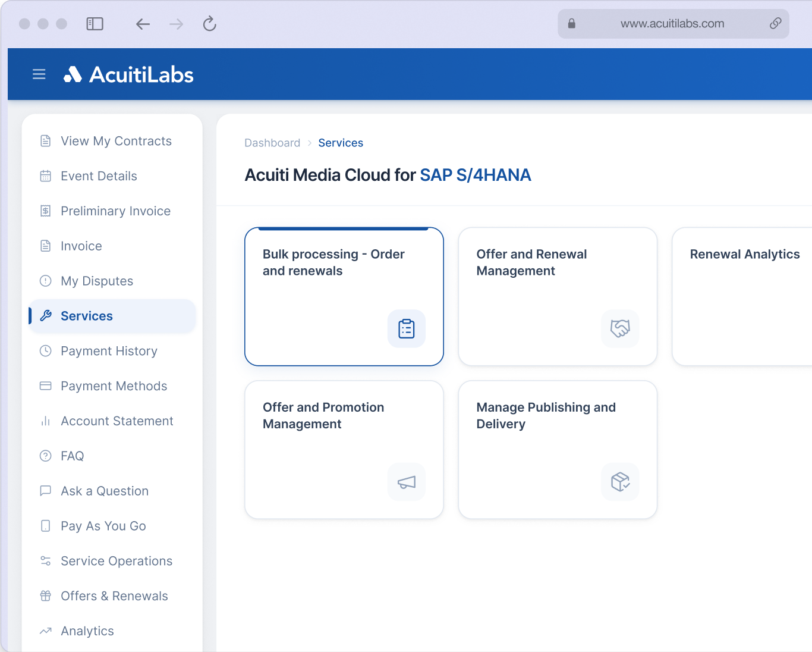
Task: Open the Renewal Analytics card
Action: point(742,296)
